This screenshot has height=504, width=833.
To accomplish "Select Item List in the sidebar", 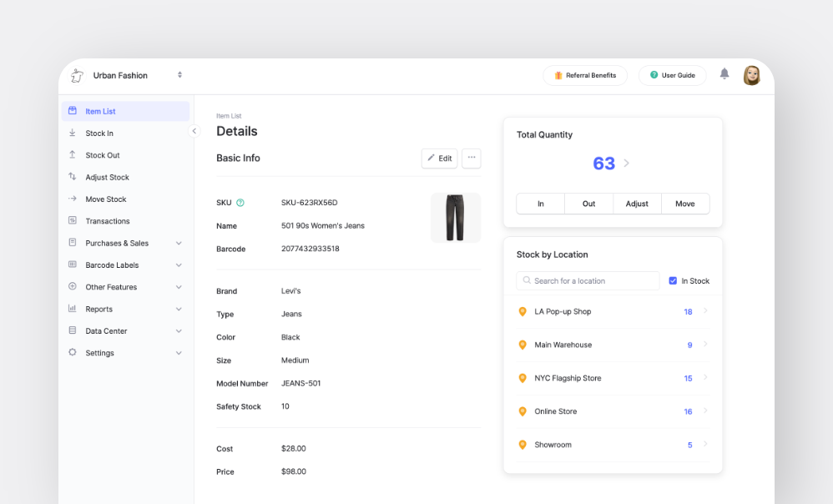I will click(x=100, y=111).
